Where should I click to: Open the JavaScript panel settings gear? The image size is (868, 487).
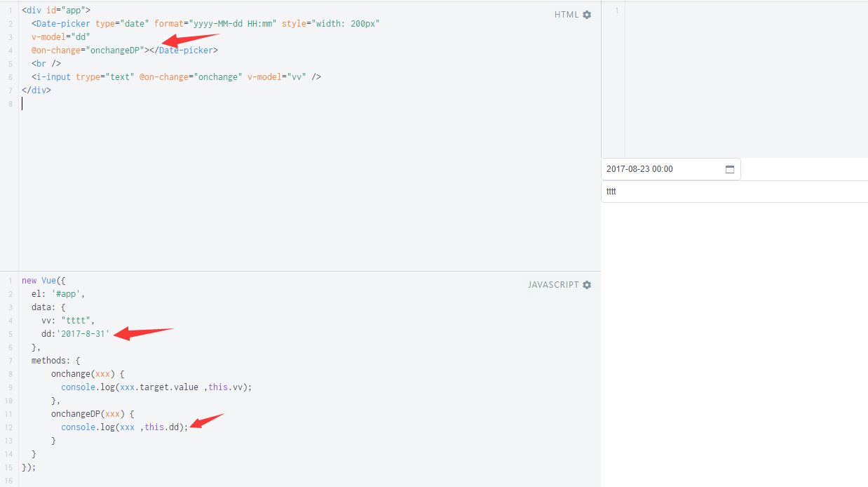tap(587, 285)
